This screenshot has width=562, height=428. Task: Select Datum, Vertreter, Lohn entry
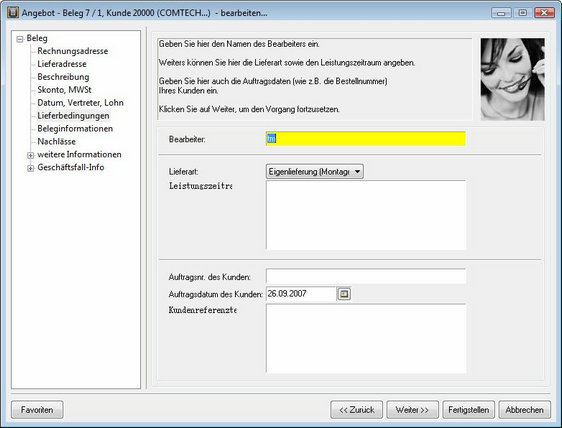pos(80,103)
